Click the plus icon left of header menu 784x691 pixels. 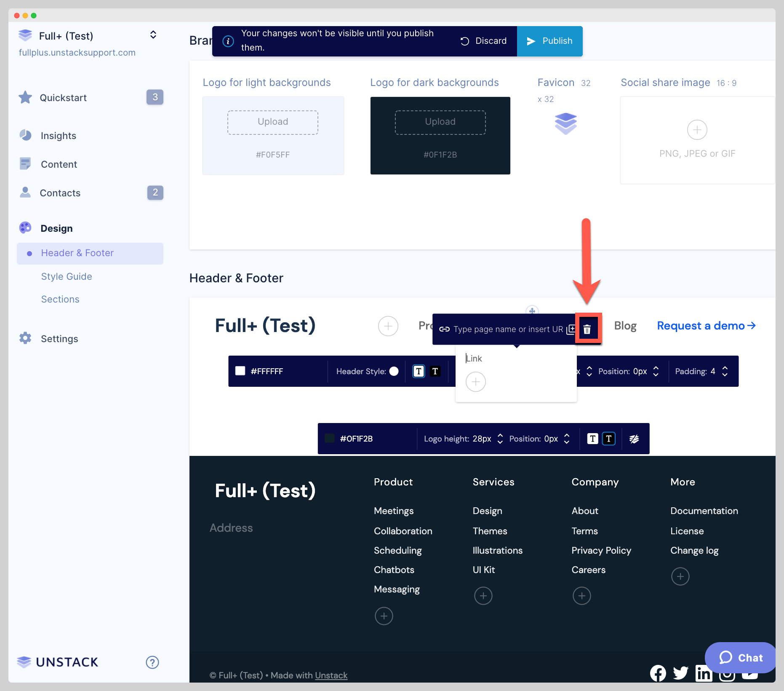(388, 326)
